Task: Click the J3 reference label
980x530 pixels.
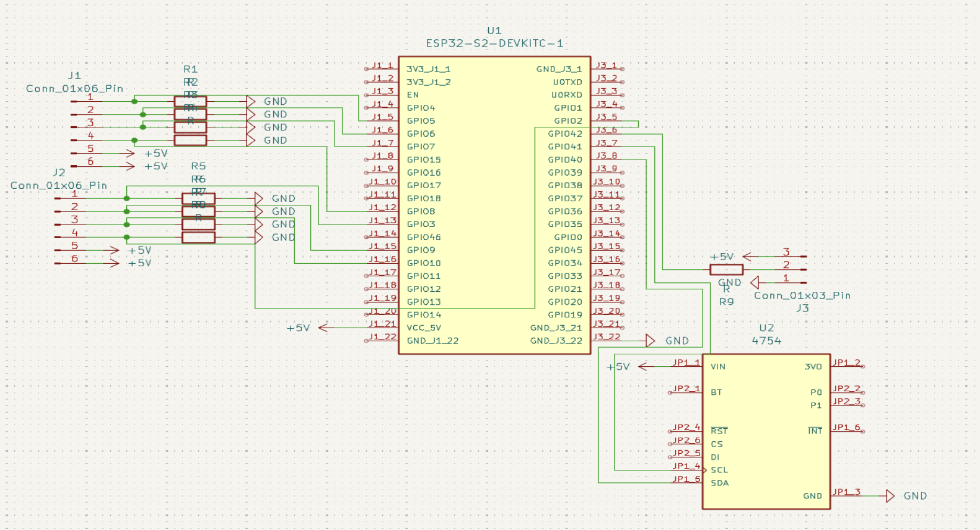Action: point(803,308)
